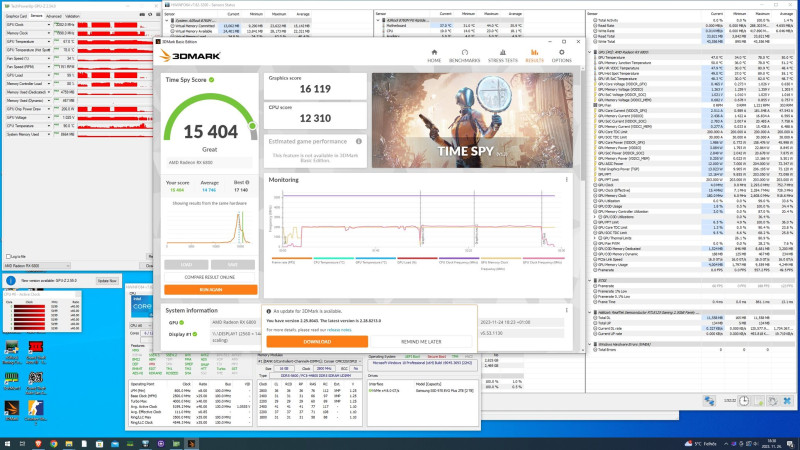Viewport: 800px width, 450px height.
Task: Open the release notes link
Action: [339, 330]
